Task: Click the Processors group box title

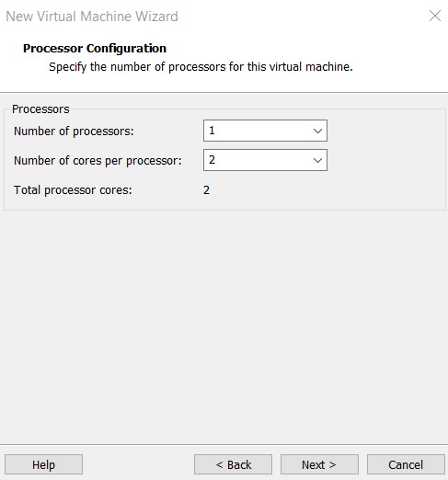Action: click(x=40, y=109)
